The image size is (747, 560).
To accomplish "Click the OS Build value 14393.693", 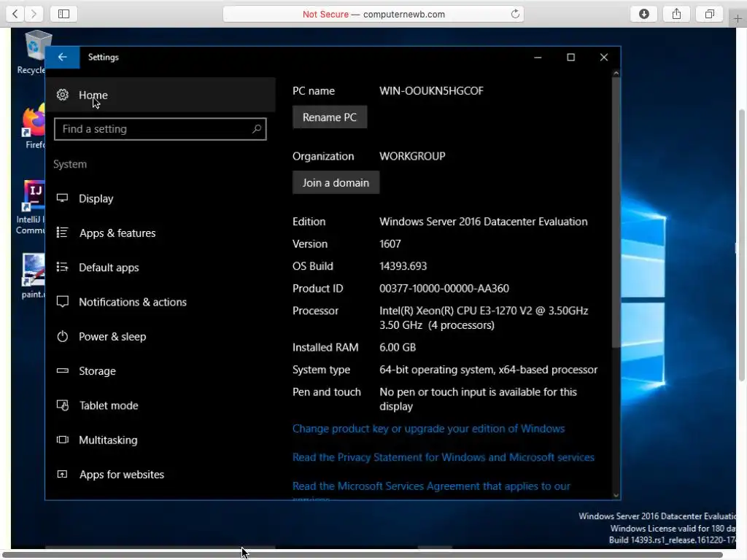I will [x=403, y=266].
